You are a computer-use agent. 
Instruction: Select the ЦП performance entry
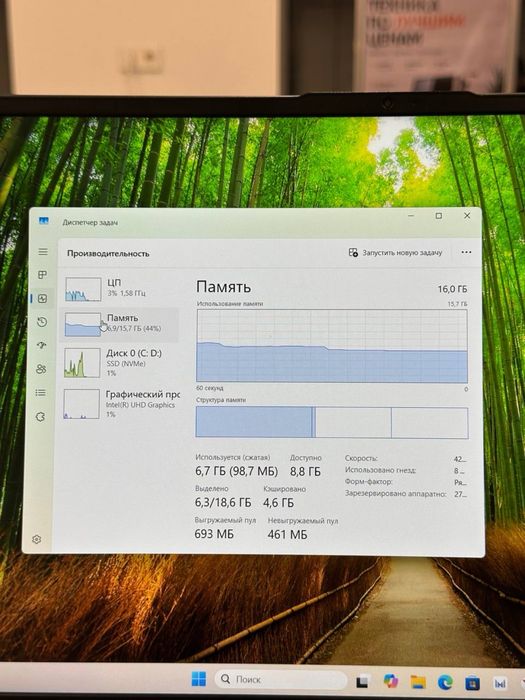pos(121,288)
